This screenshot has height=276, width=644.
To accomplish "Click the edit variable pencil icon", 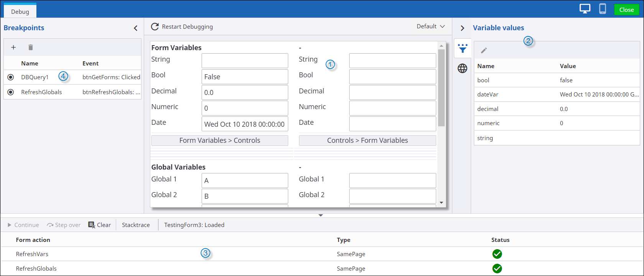I will click(x=484, y=51).
